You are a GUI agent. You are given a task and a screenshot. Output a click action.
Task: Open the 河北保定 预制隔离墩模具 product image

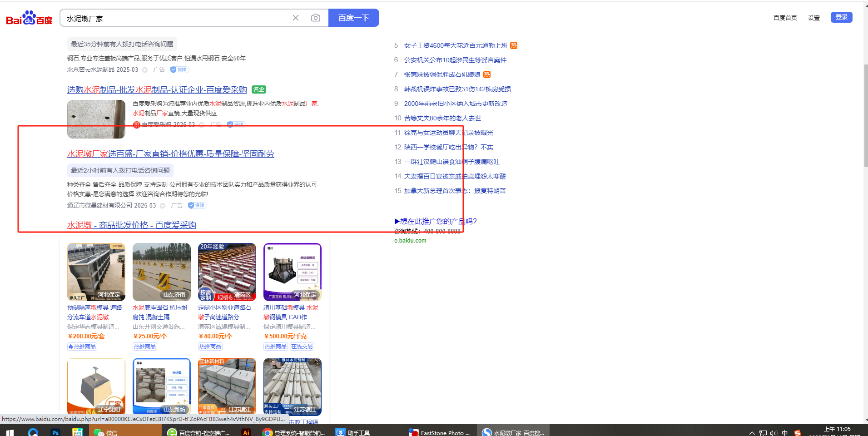tap(96, 272)
